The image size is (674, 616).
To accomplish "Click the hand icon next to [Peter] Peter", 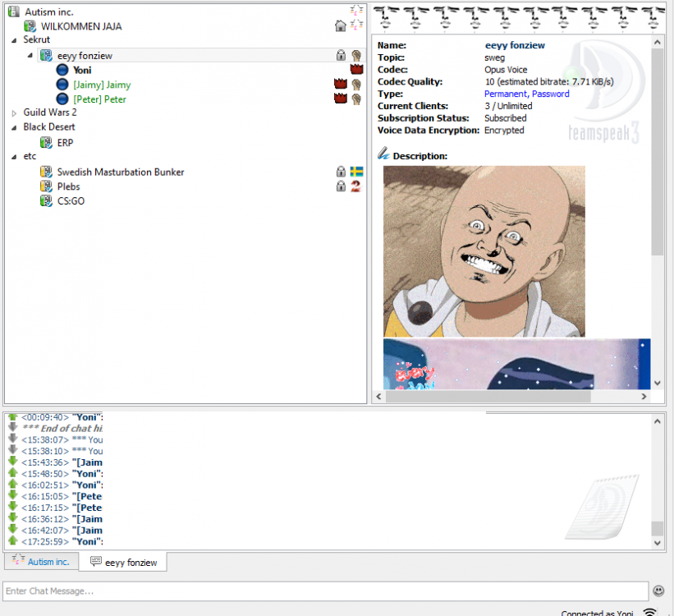I will click(x=356, y=99).
